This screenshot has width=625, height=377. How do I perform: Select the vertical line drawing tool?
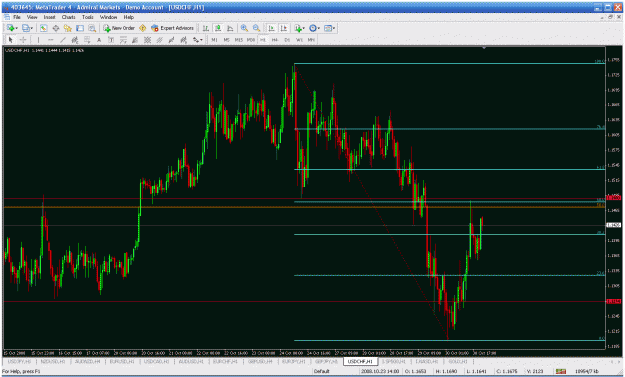pyautogui.click(x=38, y=40)
